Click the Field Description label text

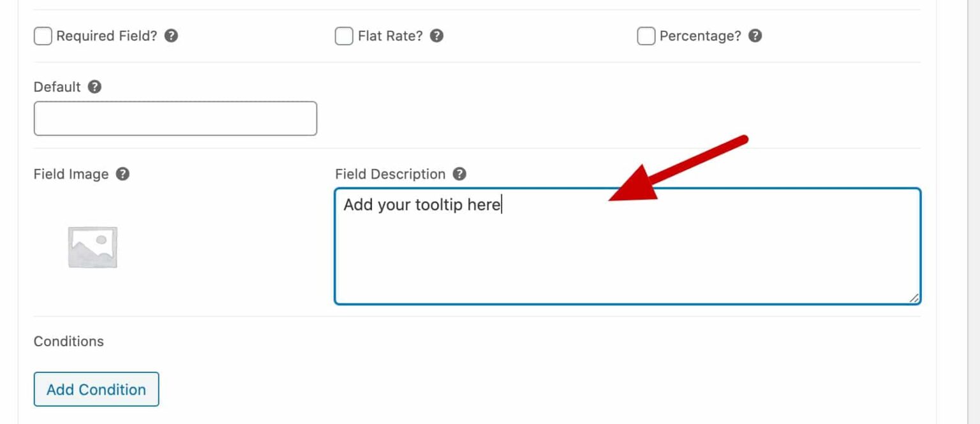pos(390,173)
